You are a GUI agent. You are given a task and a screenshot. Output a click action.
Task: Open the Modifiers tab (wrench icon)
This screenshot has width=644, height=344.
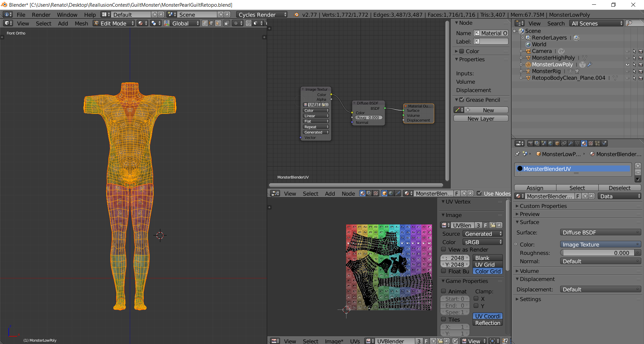[571, 143]
